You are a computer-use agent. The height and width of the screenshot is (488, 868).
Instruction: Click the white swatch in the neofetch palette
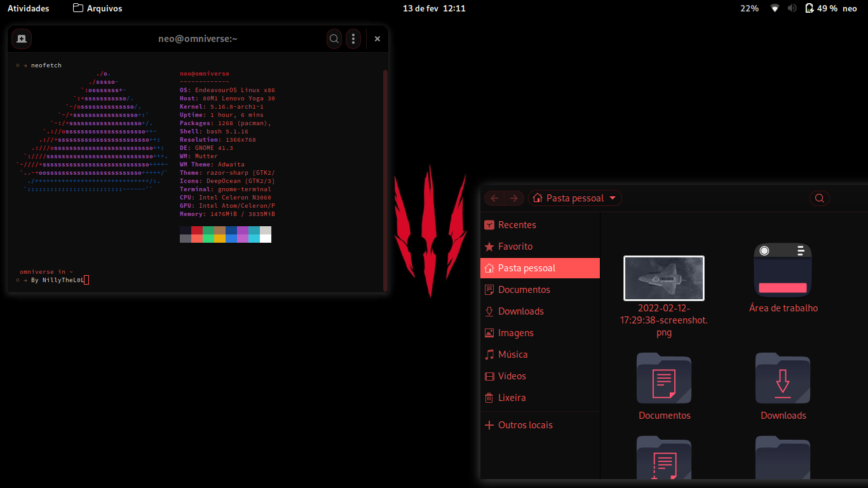(266, 238)
